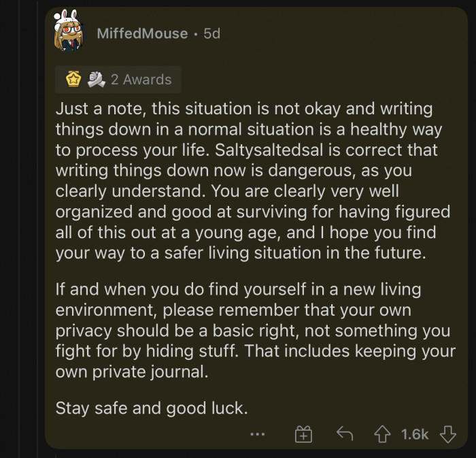Click the handshake award icon
This screenshot has width=476, height=458.
coord(97,80)
